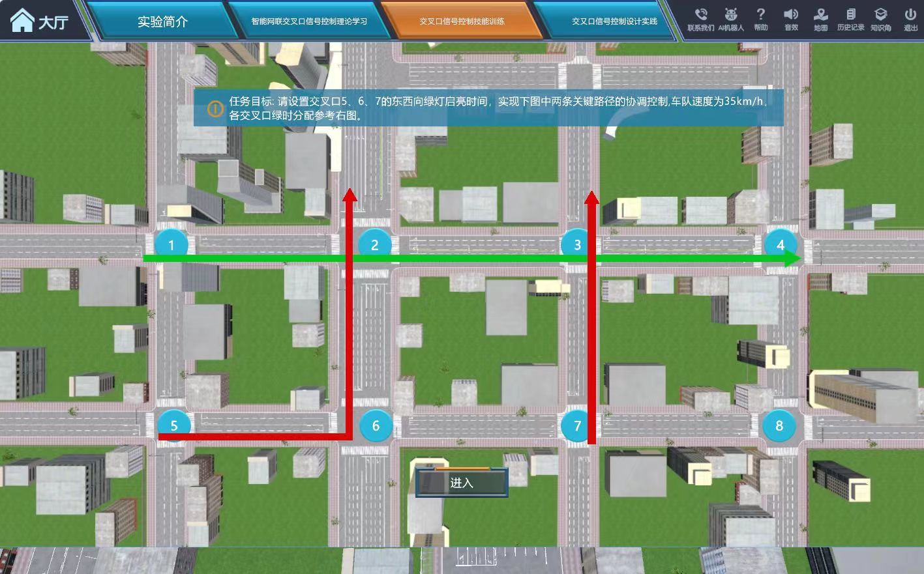Viewport: 924px width, 574px height.
Task: Click the info icon beside 任务目标
Action: [x=215, y=109]
